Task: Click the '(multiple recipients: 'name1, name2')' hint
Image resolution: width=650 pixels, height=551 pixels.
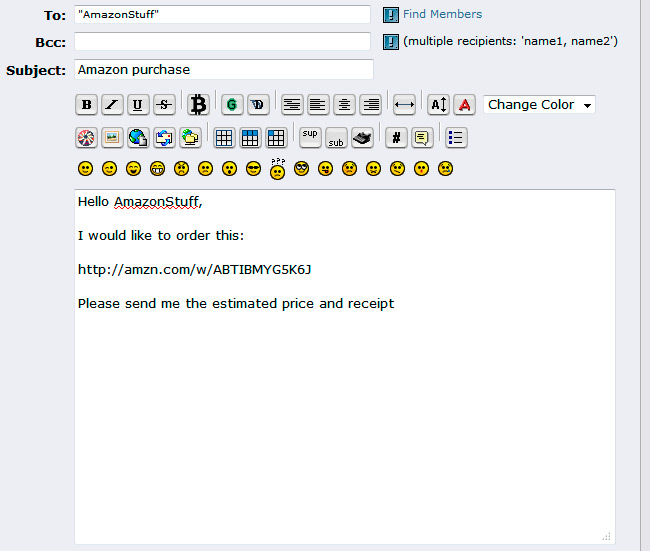Action: coord(510,41)
